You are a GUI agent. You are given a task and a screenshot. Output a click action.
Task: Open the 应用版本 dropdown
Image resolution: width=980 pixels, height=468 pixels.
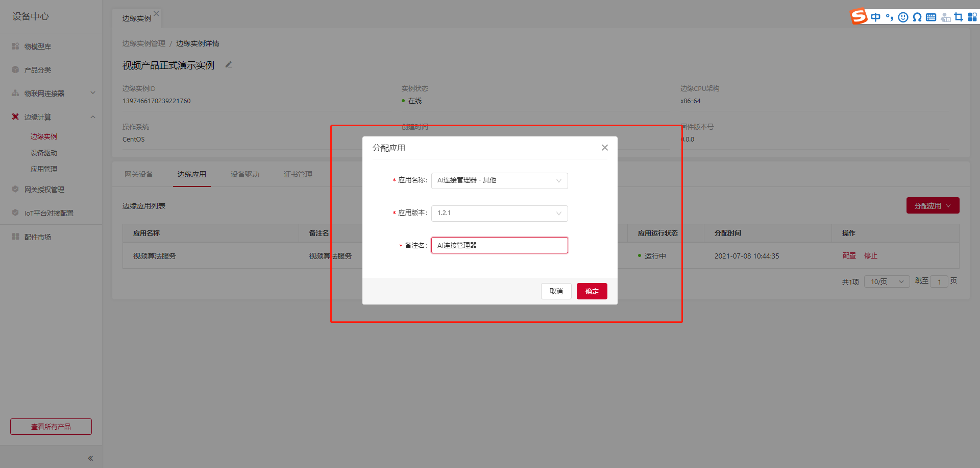[499, 213]
